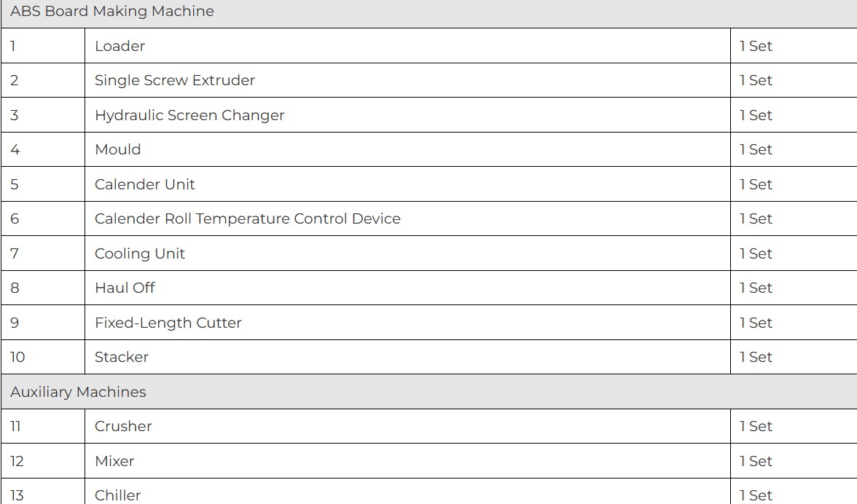Click 'Calender Roll Temperature Control Device'
Image resolution: width=857 pixels, height=504 pixels.
point(248,218)
